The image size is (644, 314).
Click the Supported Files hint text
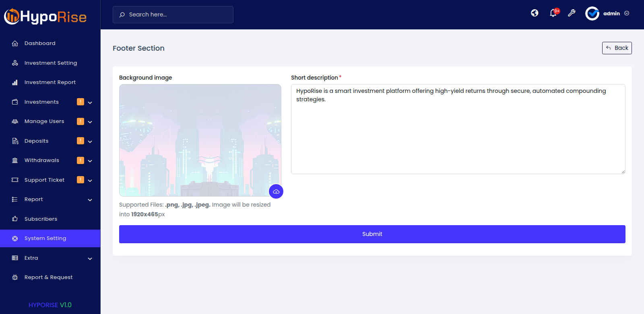click(195, 209)
